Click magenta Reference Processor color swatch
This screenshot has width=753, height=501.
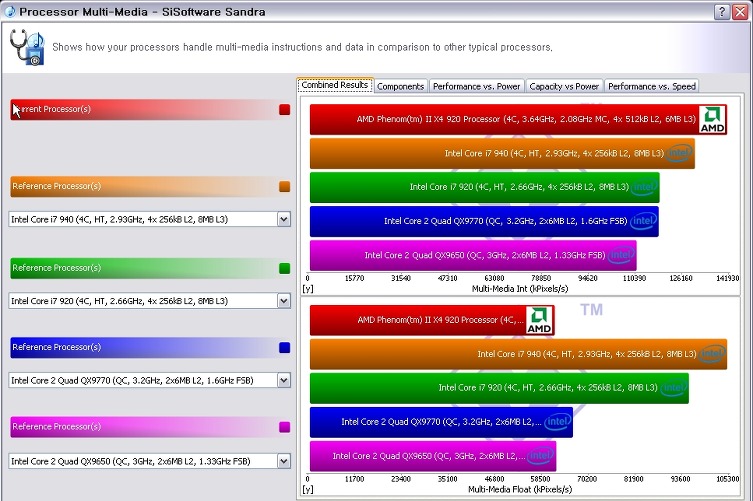284,427
